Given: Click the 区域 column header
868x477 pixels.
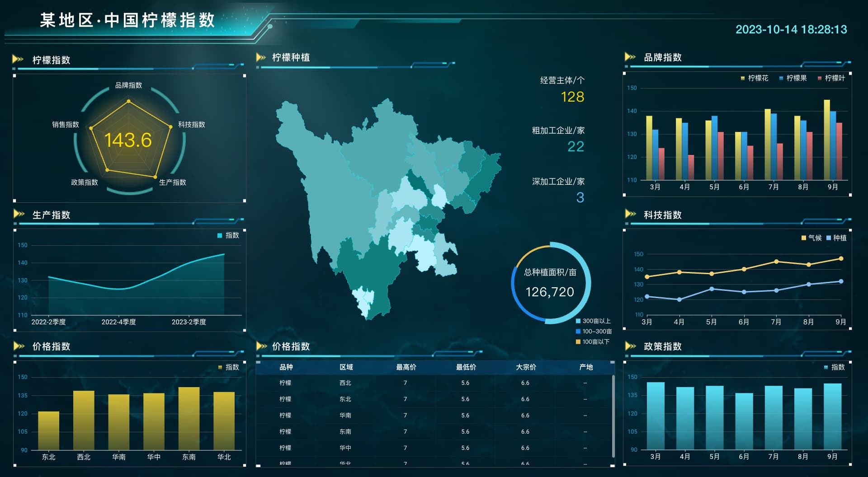Looking at the screenshot, I should (346, 367).
